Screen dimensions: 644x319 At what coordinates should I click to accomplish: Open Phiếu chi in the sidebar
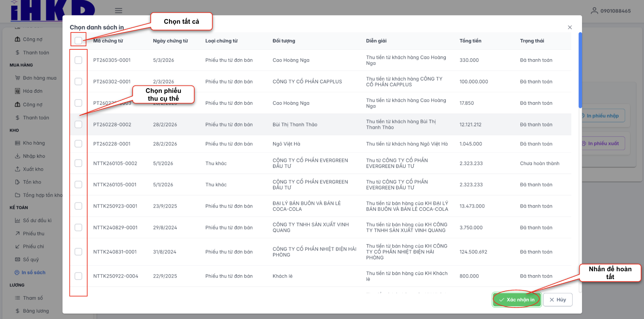click(x=33, y=246)
